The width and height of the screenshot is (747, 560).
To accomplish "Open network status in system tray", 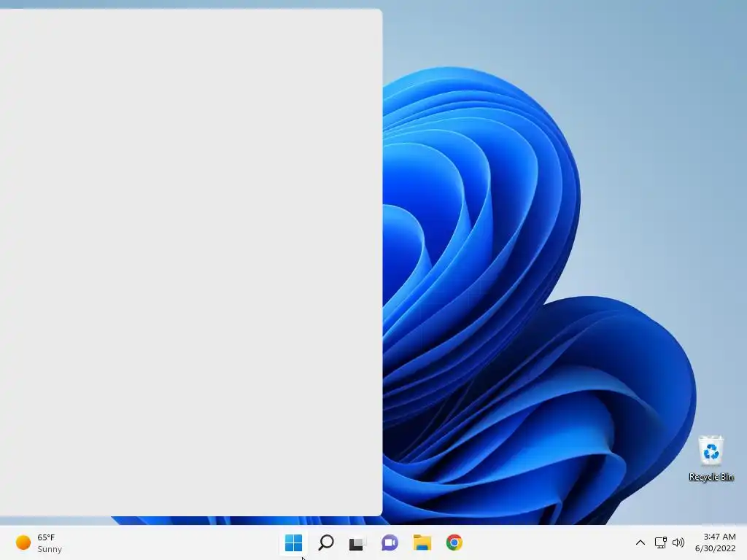I will (660, 542).
